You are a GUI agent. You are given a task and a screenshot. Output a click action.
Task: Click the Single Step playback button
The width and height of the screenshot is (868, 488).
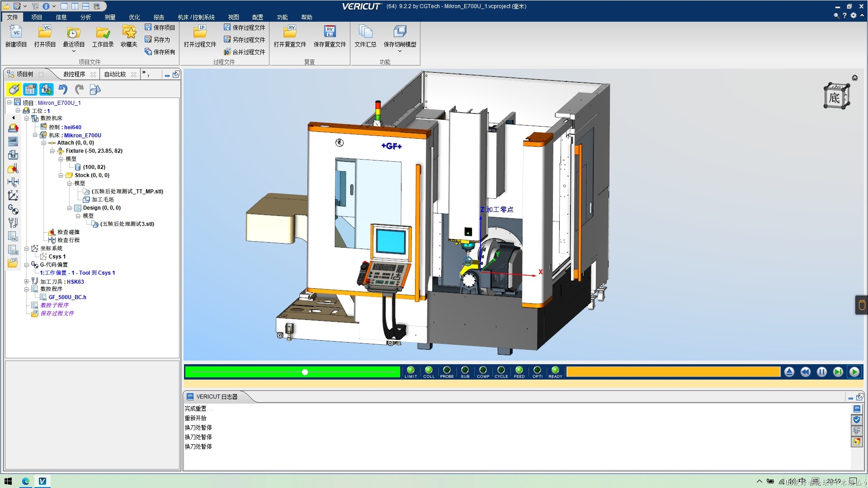[838, 372]
